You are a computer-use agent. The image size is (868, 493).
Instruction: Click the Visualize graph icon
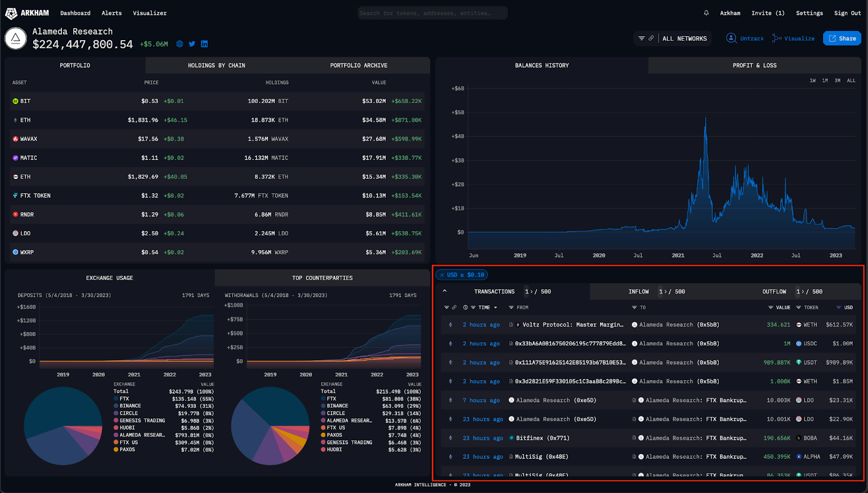[777, 39]
